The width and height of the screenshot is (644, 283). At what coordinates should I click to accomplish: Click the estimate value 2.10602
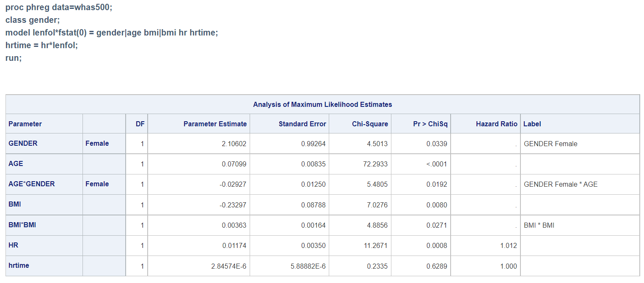click(x=234, y=144)
